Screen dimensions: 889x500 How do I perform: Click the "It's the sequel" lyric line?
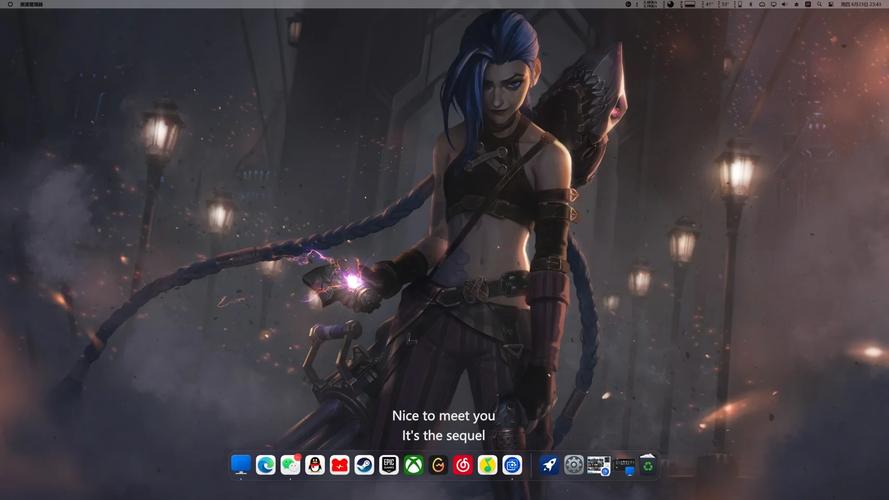click(443, 435)
